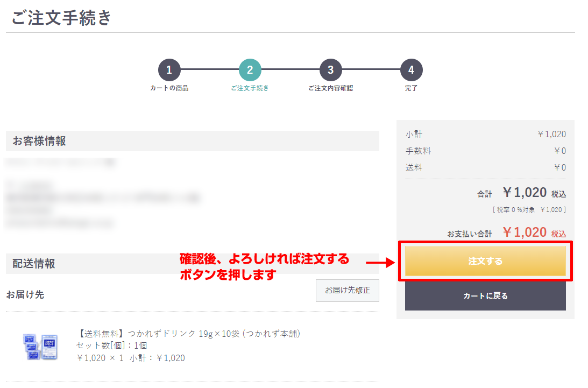Click the 送料 ¥0 row
Screen dimensions: 588x388
[485, 167]
